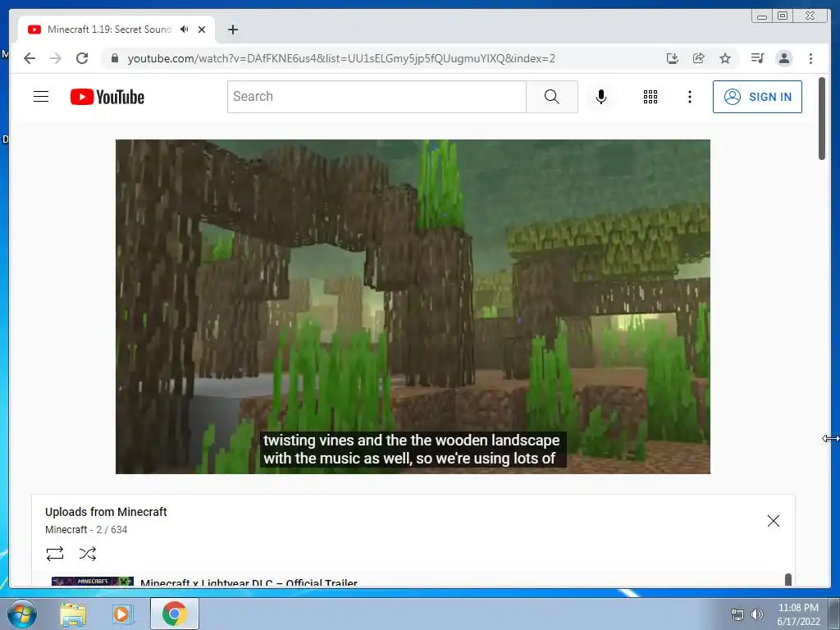
Task: Mute tab via speaker icon
Action: pyautogui.click(x=185, y=30)
